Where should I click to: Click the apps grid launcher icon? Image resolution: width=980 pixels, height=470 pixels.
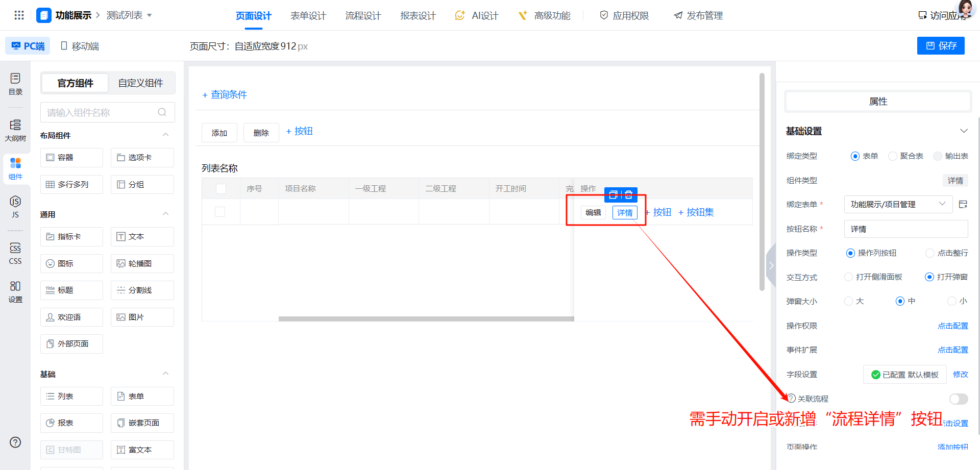click(x=19, y=15)
